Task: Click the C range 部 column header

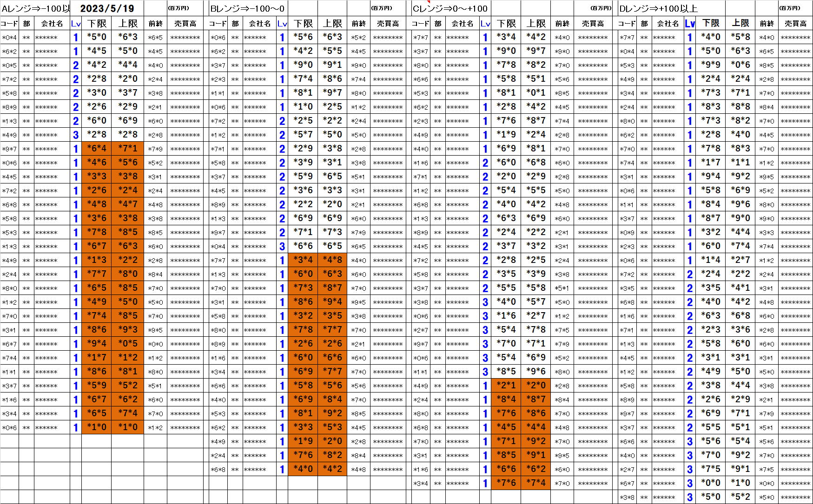Action: [438, 23]
